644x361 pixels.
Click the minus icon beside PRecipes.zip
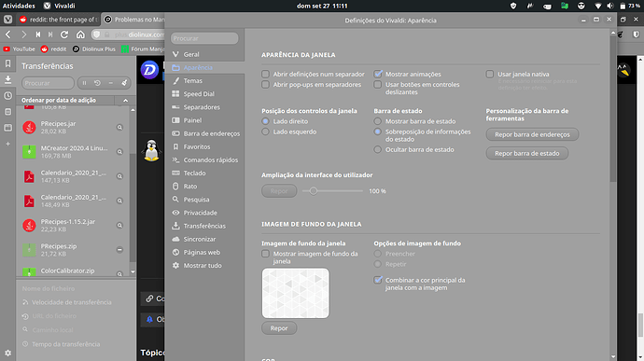119,250
